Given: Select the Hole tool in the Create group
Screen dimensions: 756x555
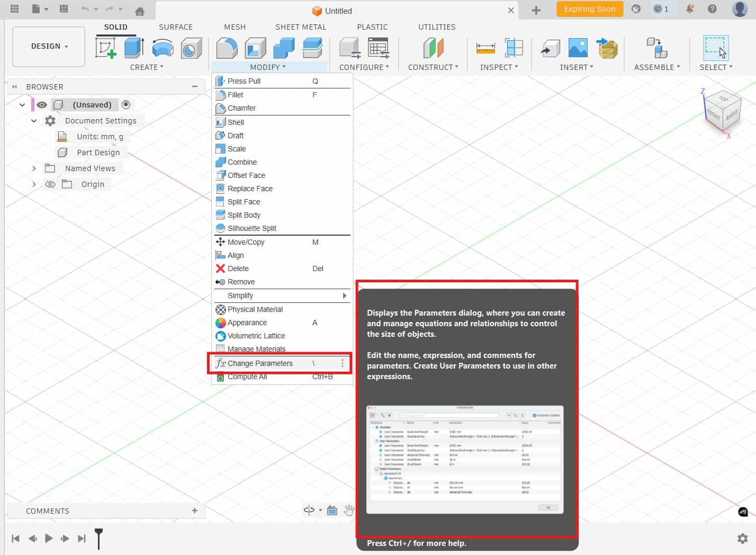Looking at the screenshot, I should (191, 48).
